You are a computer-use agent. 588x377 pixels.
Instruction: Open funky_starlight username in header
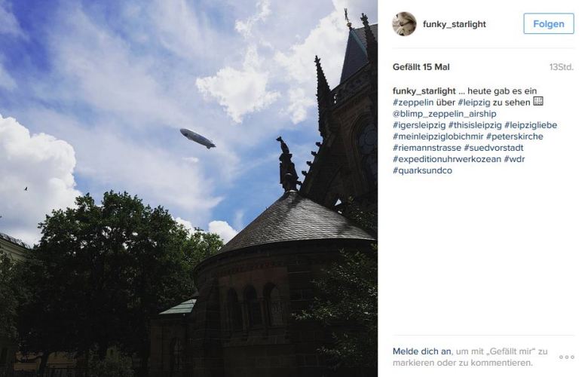(x=454, y=24)
